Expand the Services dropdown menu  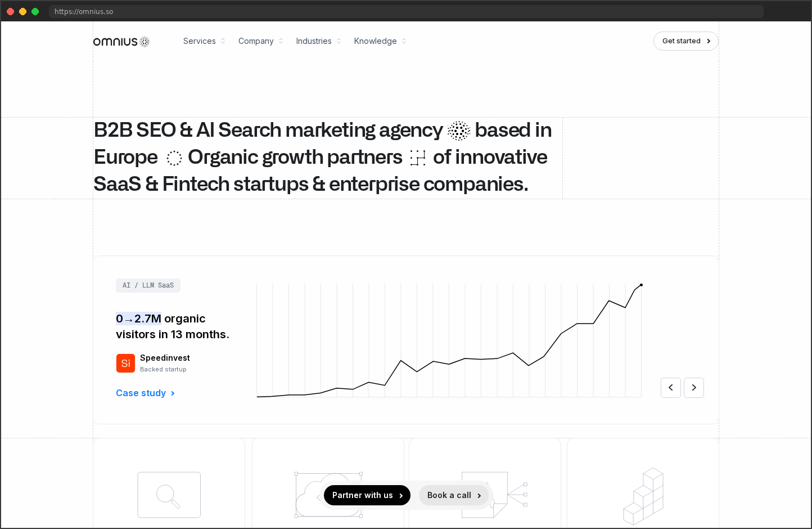(x=204, y=41)
